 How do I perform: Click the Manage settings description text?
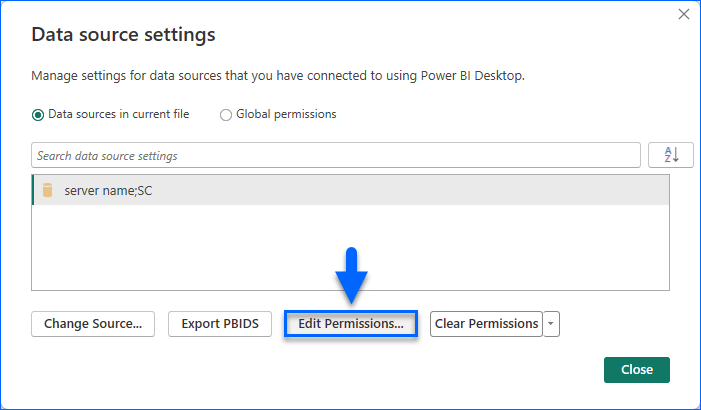click(x=279, y=75)
